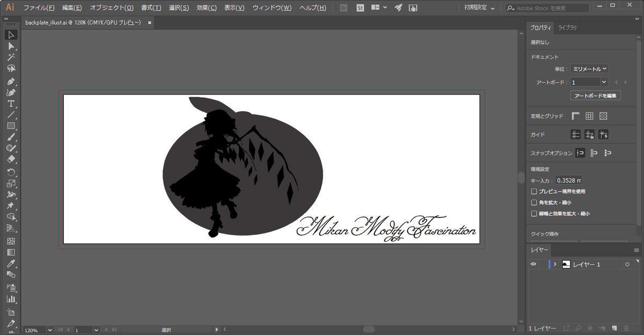Open the 効果(C) menu
This screenshot has width=644, height=335.
[x=207, y=8]
